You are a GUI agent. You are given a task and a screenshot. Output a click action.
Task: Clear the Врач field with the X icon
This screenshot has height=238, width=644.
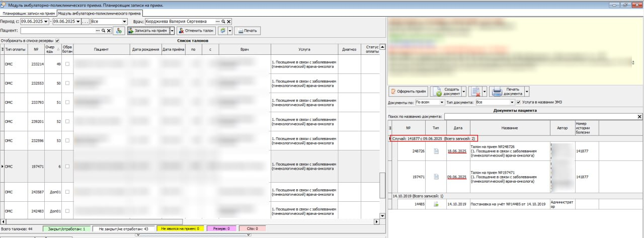click(x=228, y=22)
